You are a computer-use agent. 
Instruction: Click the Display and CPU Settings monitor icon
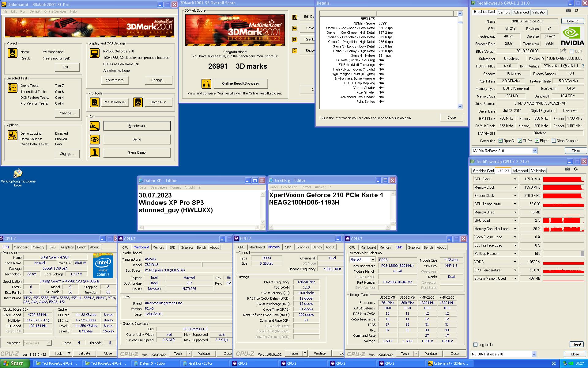click(95, 53)
